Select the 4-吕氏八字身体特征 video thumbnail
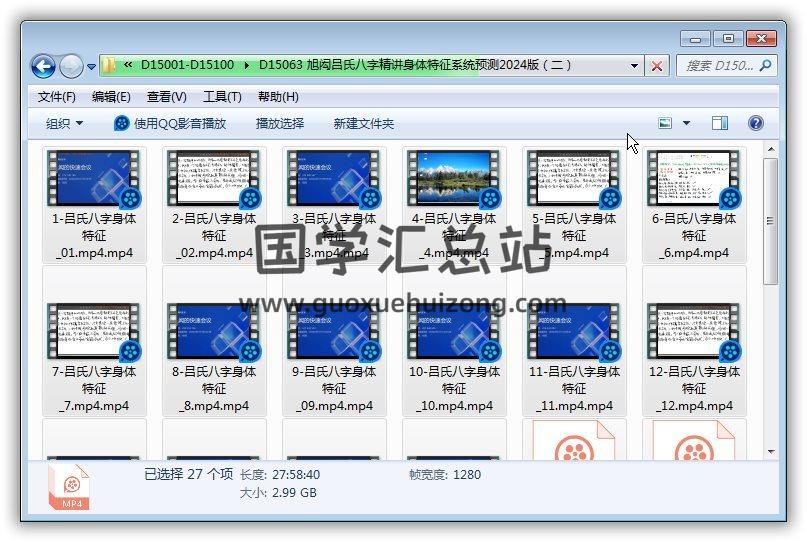 tap(455, 180)
